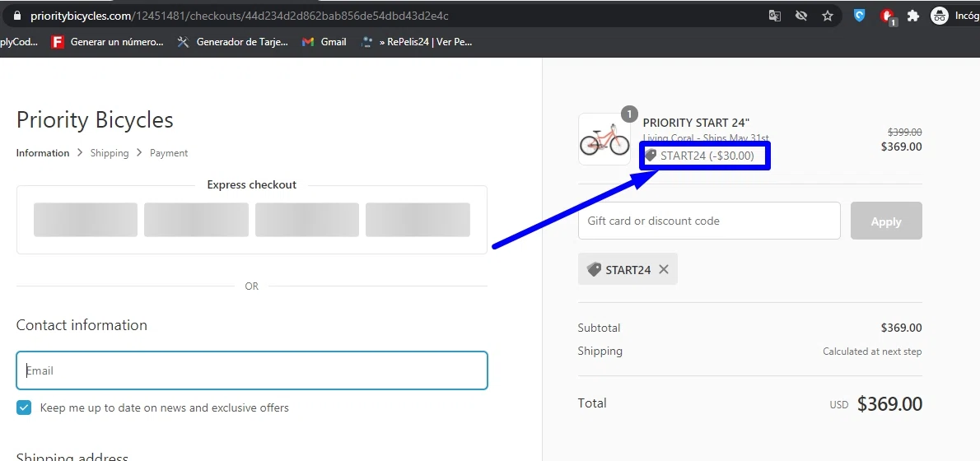Screen dimensions: 980x461
Task: Click the struck-through $399.00 price
Action: pos(904,132)
